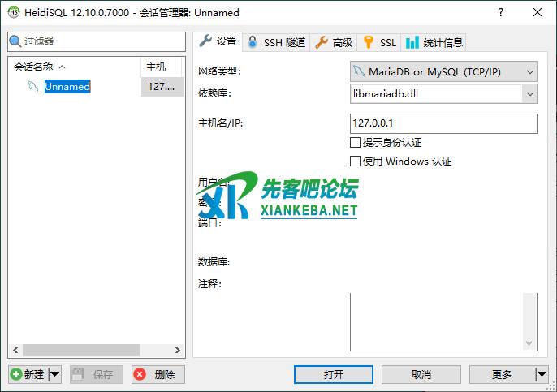Click the key icon on SSL tab
This screenshot has width=557, height=392.
point(369,42)
